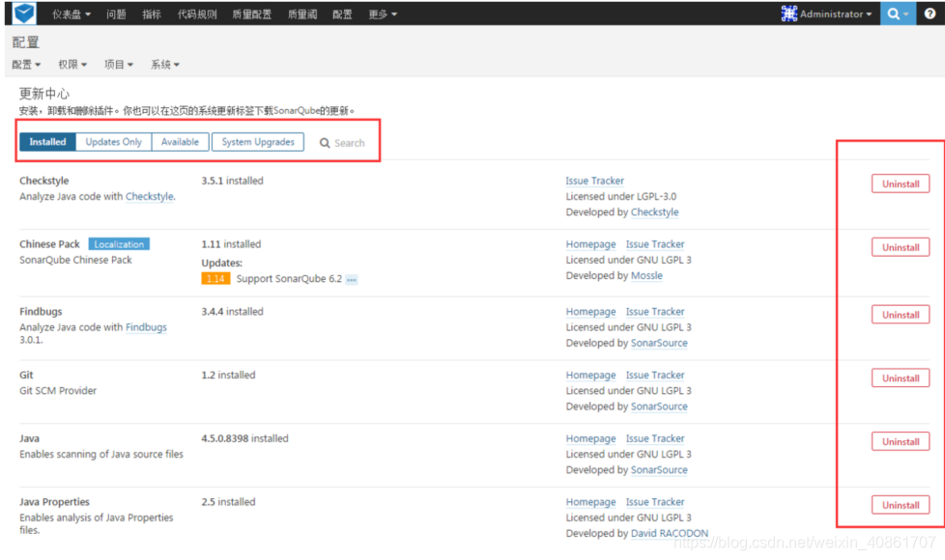Uninstall the Chinese Pack plugin
The width and height of the screenshot is (945, 560).
click(901, 247)
